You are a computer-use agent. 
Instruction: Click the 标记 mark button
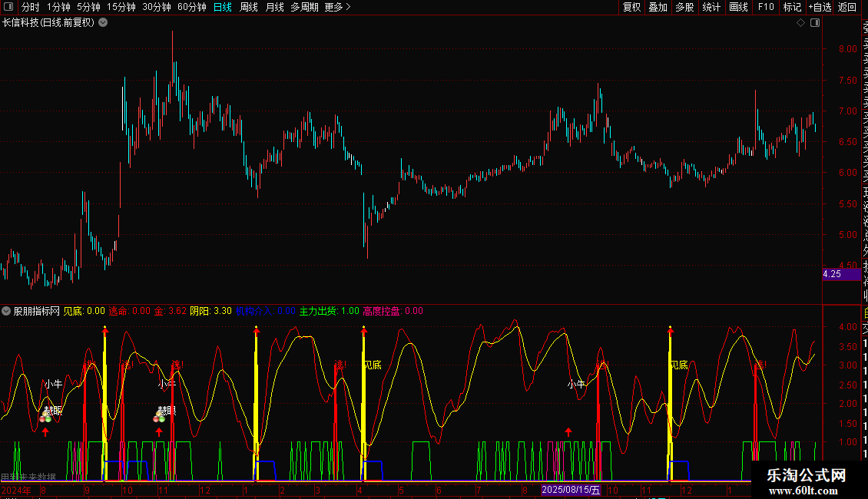[792, 7]
